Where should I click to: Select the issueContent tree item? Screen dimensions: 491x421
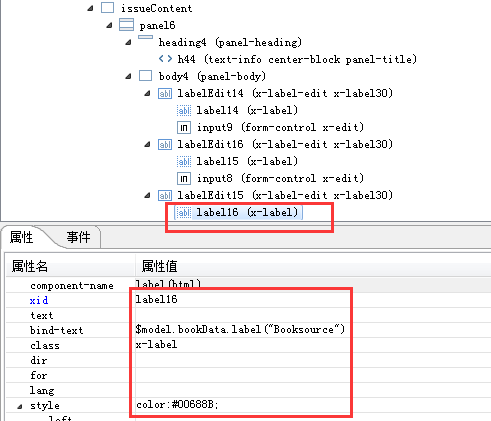(x=156, y=8)
